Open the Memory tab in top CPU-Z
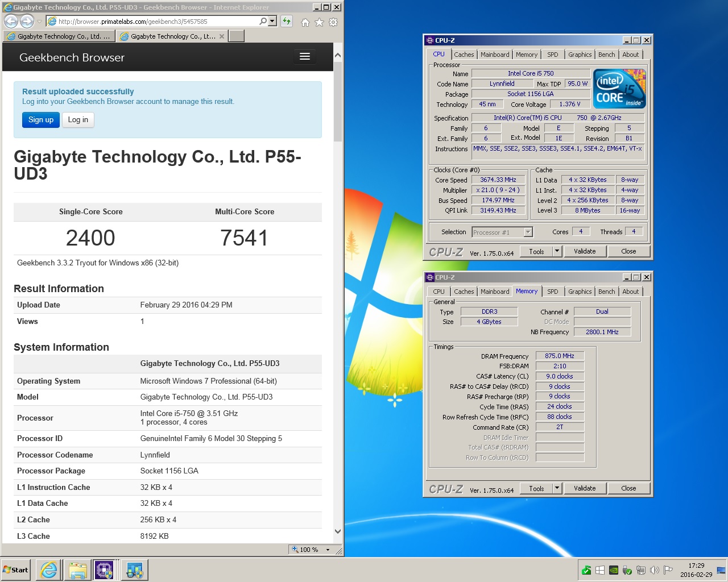728x582 pixels. click(x=527, y=55)
